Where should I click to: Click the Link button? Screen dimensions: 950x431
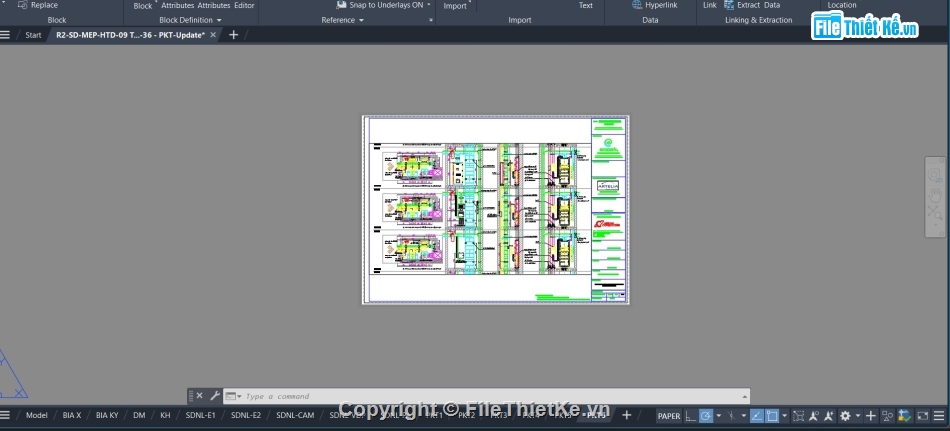click(x=709, y=5)
